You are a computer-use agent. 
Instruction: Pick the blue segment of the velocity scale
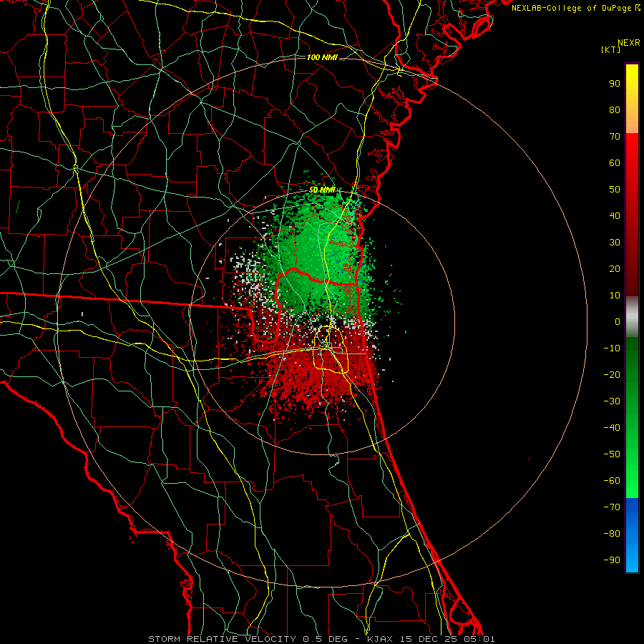[632, 535]
